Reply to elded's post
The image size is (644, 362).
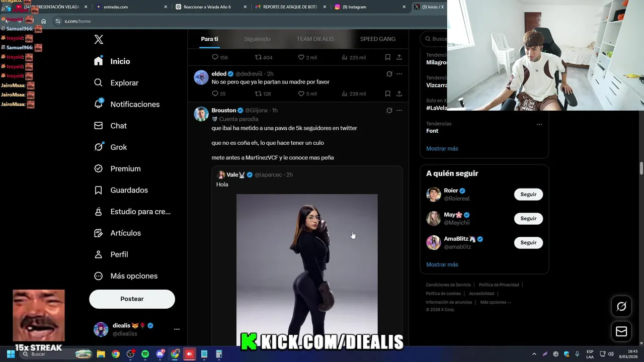(x=219, y=94)
